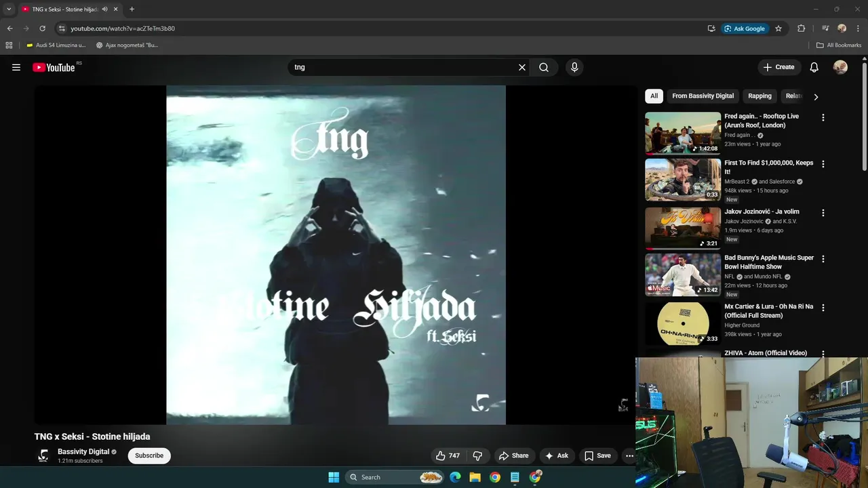Open Chrome apps grid icon
The height and width of the screenshot is (488, 868).
[9, 45]
